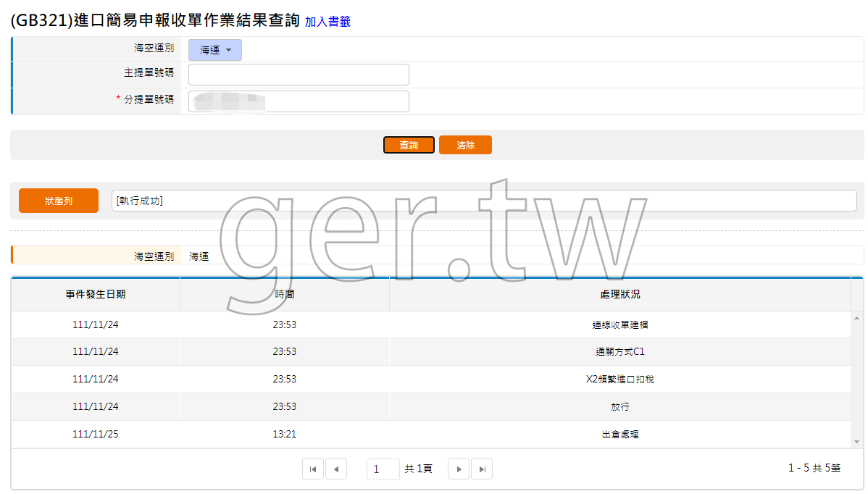Open the 海空運別 dropdown showing 海運
The height and width of the screenshot is (494, 868).
214,50
